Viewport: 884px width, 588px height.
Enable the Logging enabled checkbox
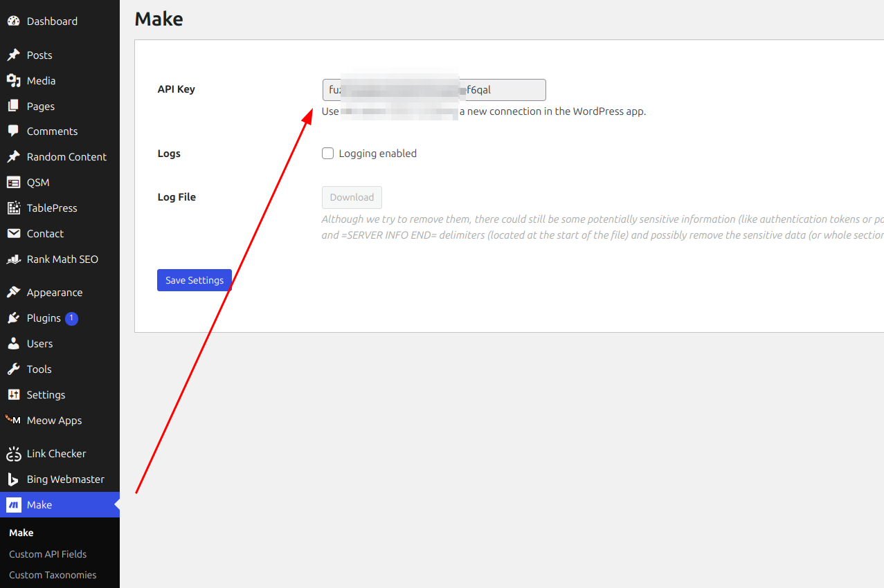[x=328, y=154]
